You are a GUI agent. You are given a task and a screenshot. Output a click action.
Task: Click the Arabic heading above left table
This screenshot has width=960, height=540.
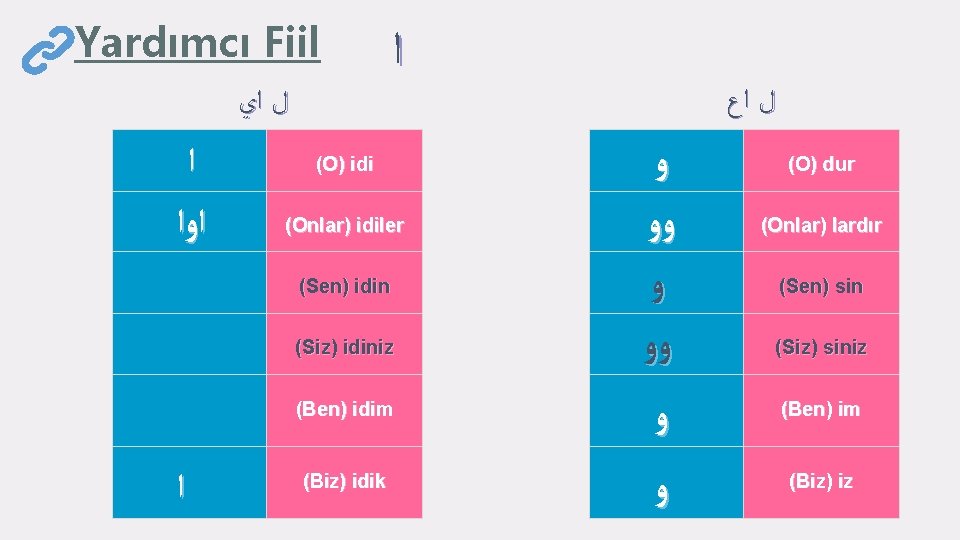pyautogui.click(x=264, y=104)
